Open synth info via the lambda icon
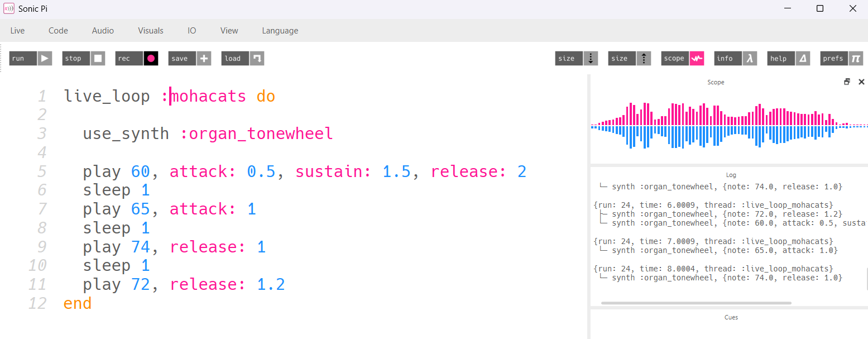The width and height of the screenshot is (868, 339). point(749,58)
